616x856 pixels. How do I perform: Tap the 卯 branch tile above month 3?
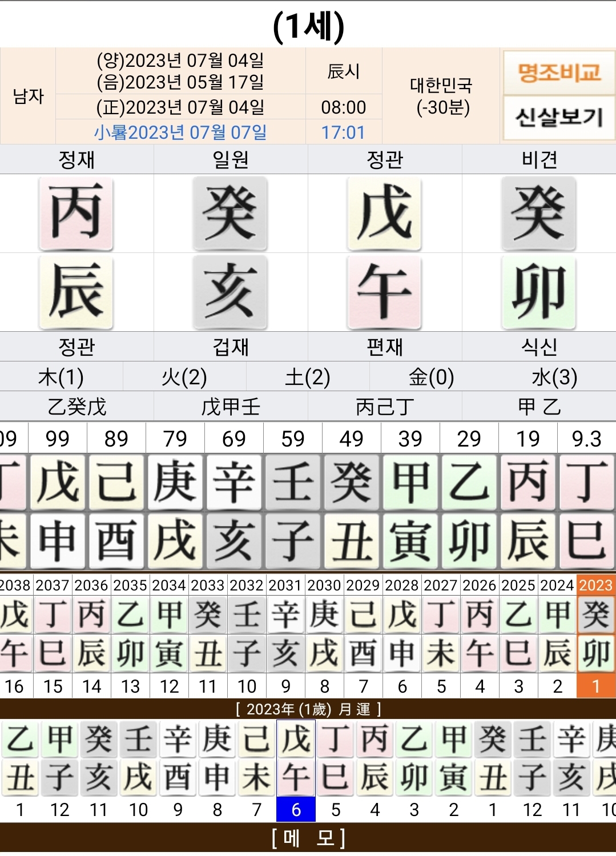(x=414, y=777)
